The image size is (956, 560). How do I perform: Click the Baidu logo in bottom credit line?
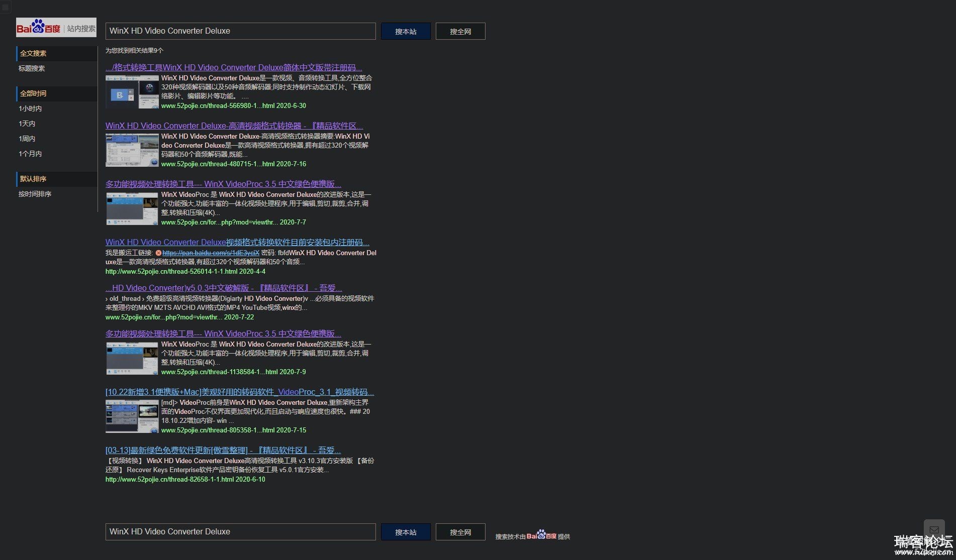pyautogui.click(x=541, y=535)
